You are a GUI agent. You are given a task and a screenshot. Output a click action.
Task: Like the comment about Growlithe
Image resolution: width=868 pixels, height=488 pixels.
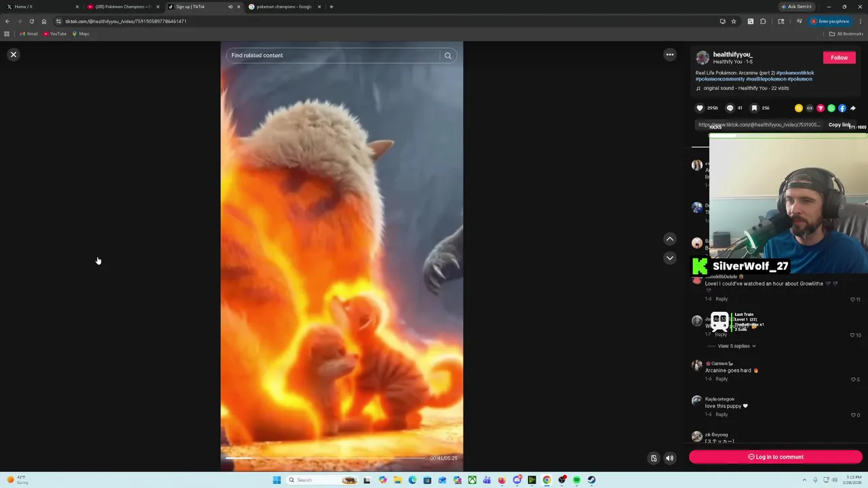coord(853,299)
